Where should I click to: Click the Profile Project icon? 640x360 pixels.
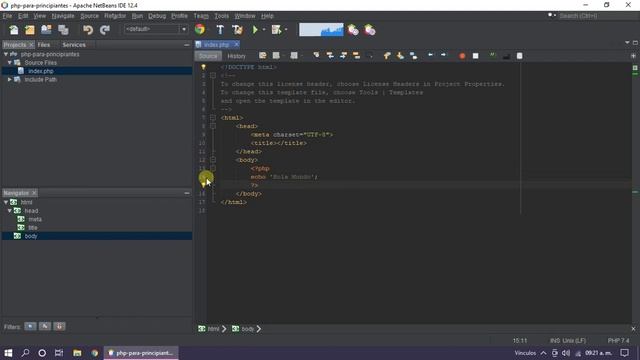tap(353, 30)
